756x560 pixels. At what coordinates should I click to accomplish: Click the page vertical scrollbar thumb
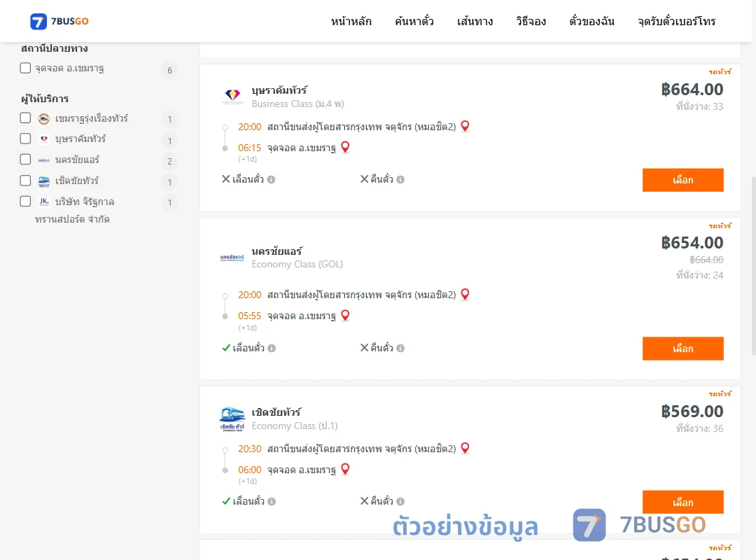(x=753, y=266)
